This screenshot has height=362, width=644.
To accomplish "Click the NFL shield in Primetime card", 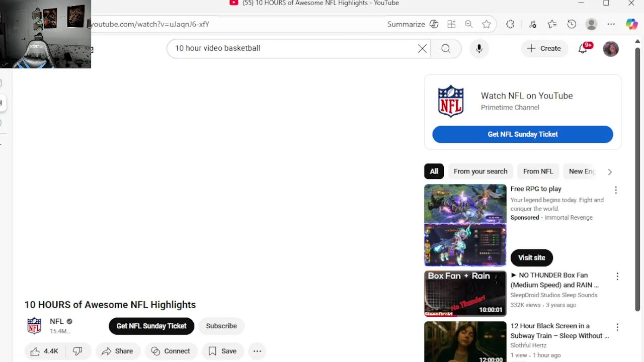I will click(x=451, y=101).
